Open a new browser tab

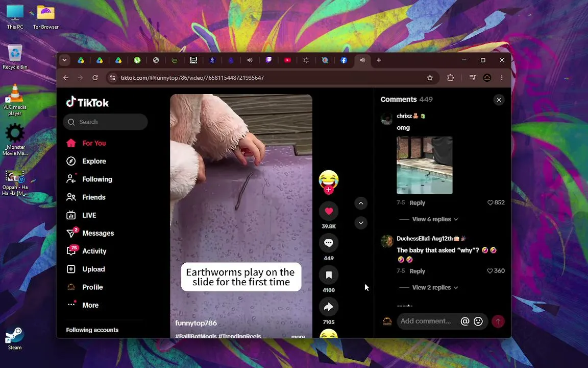(379, 60)
